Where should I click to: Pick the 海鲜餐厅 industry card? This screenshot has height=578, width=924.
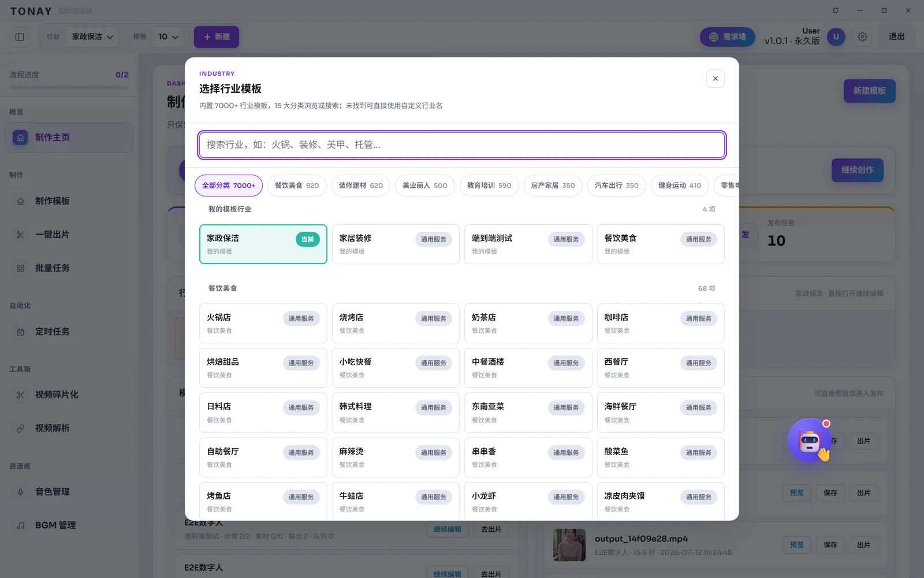coord(661,413)
